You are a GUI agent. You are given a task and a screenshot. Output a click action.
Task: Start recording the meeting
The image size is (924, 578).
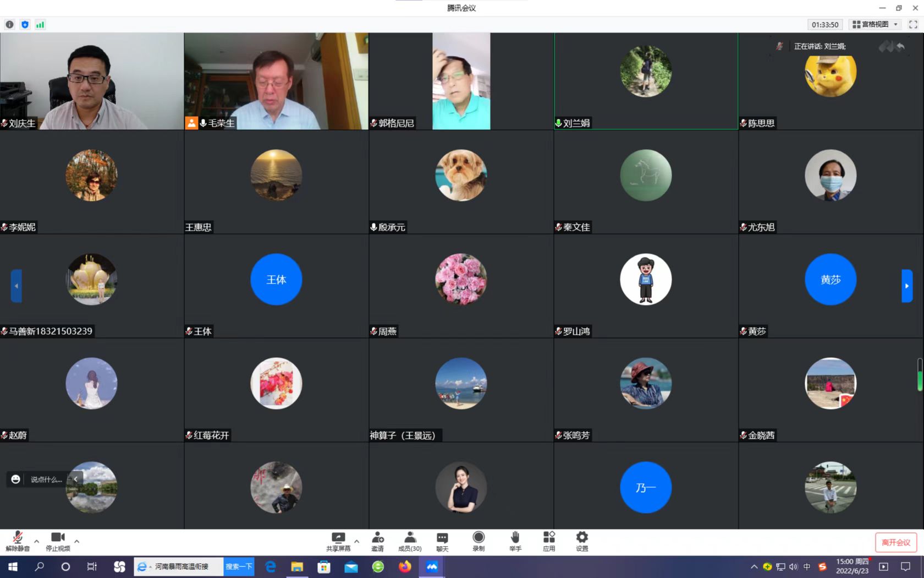[x=479, y=541]
